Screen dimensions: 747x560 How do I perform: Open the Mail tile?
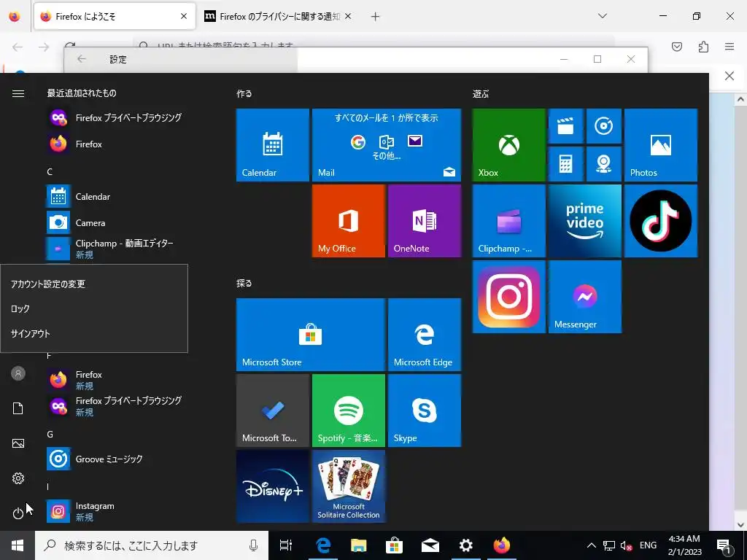point(387,145)
